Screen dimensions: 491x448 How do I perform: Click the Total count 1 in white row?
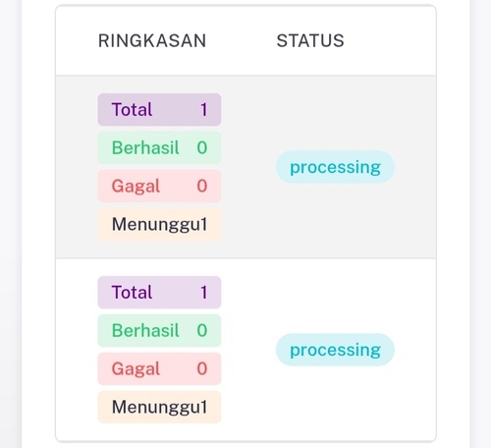click(204, 292)
